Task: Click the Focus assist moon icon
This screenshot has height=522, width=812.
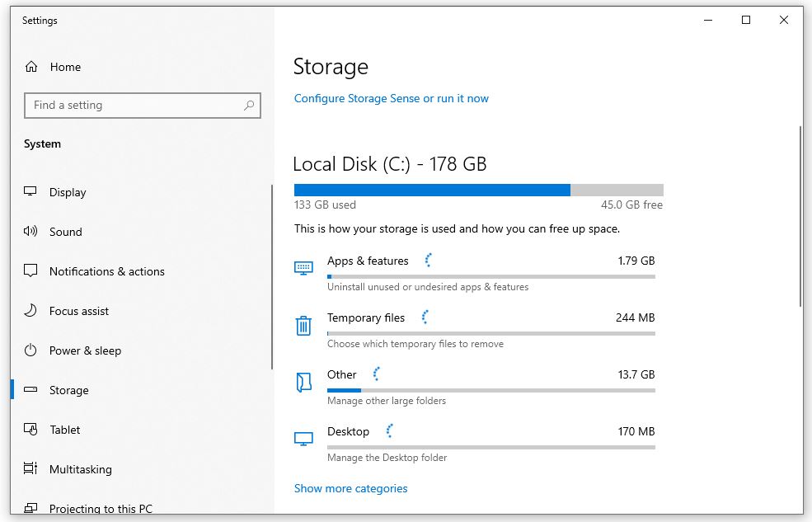Action: pos(31,310)
